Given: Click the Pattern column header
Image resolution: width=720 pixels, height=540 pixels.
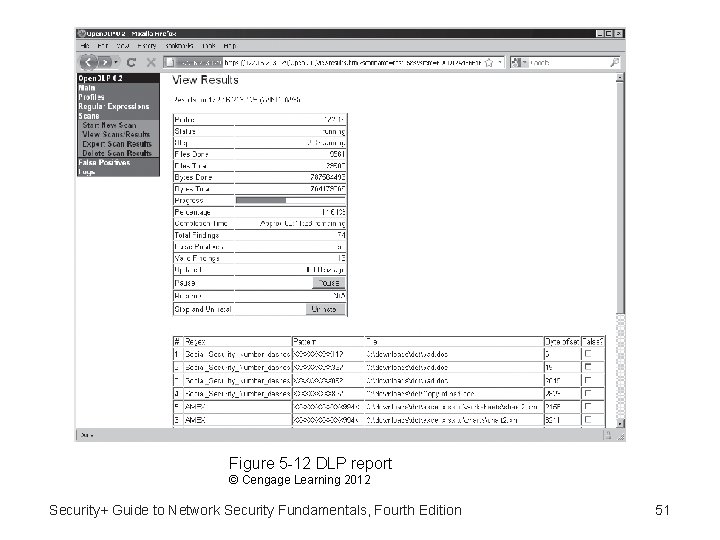Looking at the screenshot, I should 305,342.
